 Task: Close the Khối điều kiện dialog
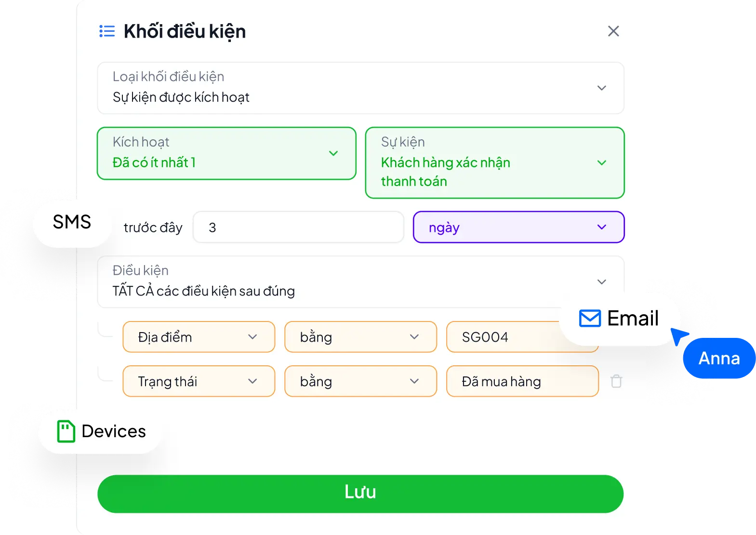[613, 31]
